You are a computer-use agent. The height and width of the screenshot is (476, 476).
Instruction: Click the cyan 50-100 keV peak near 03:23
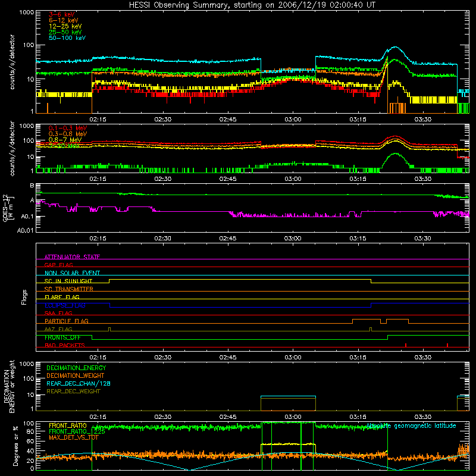point(394,47)
